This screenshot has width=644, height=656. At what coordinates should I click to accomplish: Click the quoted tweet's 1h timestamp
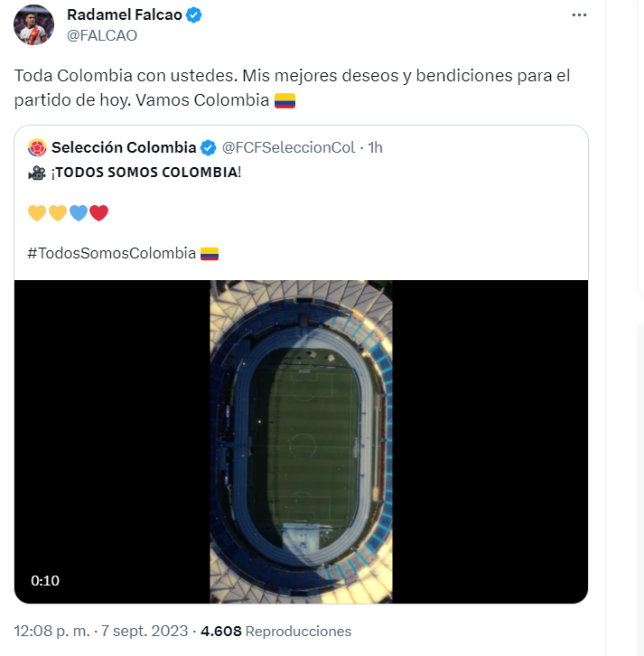coord(375,148)
